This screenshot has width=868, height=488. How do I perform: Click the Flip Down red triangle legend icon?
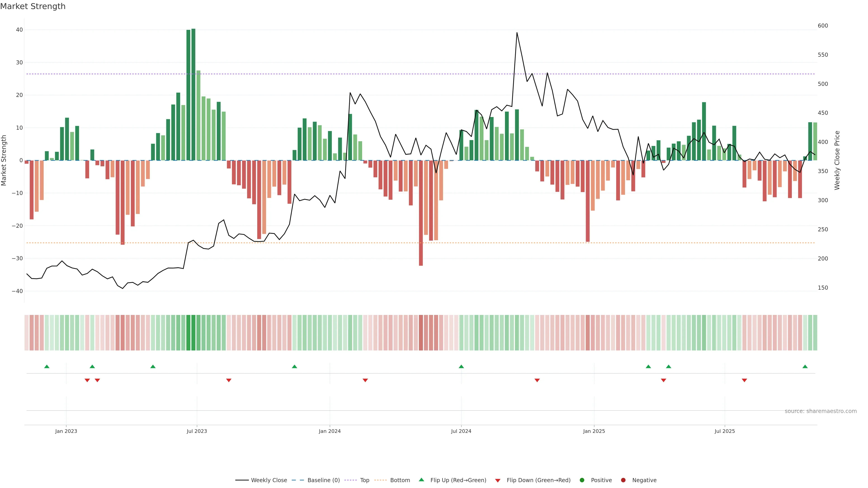[498, 480]
